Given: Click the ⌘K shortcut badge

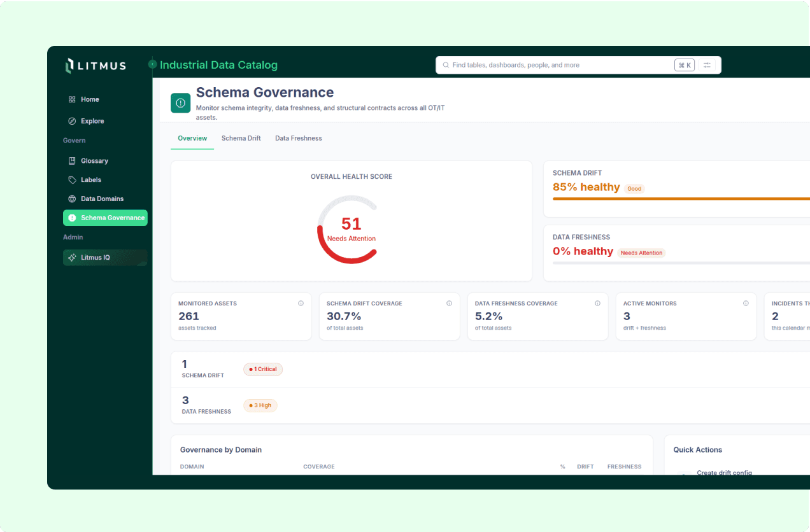Looking at the screenshot, I should 685,65.
